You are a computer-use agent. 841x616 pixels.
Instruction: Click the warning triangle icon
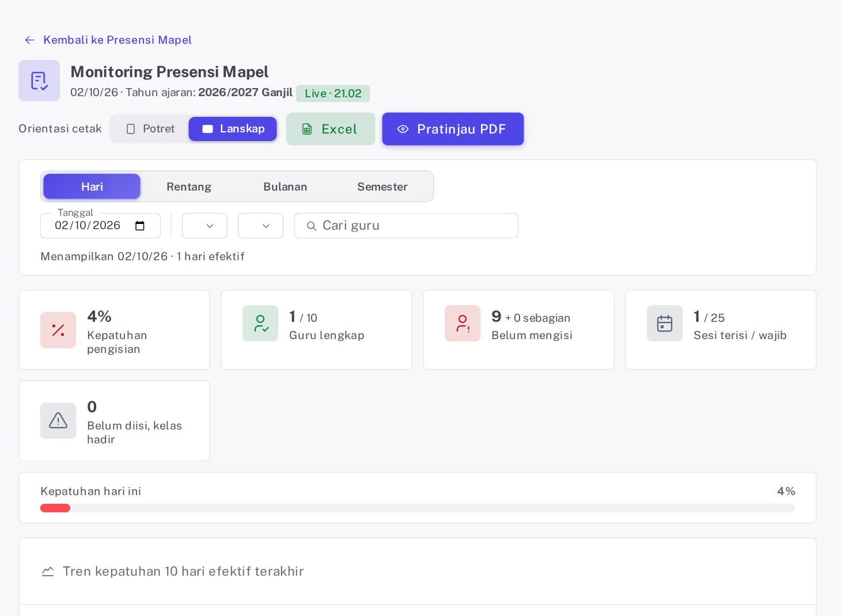[58, 421]
